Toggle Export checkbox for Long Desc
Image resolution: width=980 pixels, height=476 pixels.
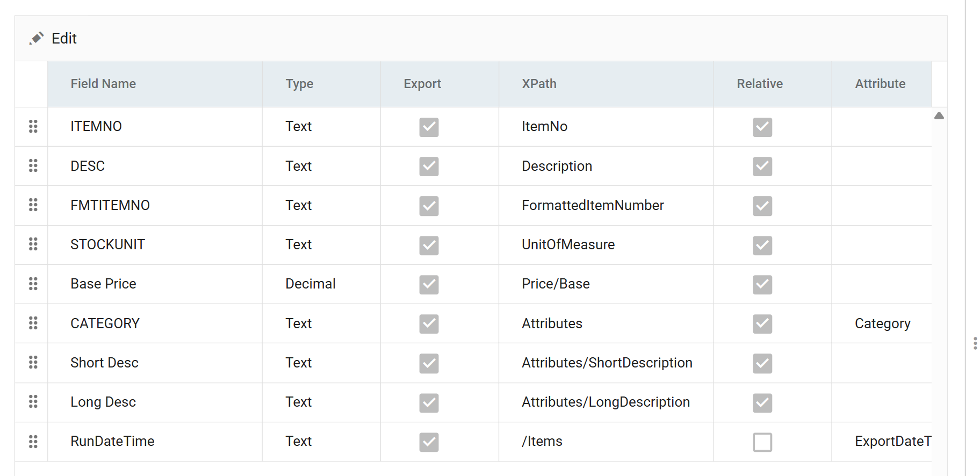[x=429, y=403]
